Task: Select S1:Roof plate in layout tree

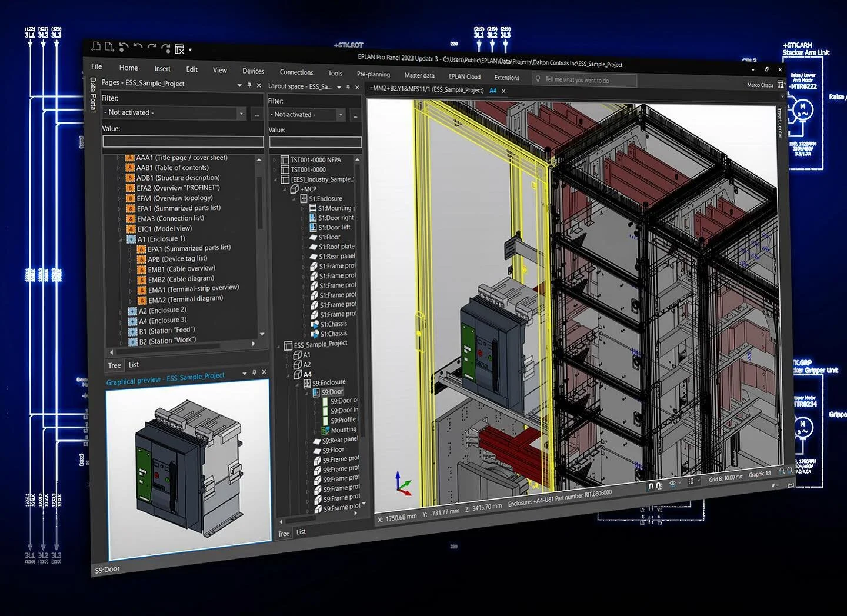Action: click(x=336, y=247)
